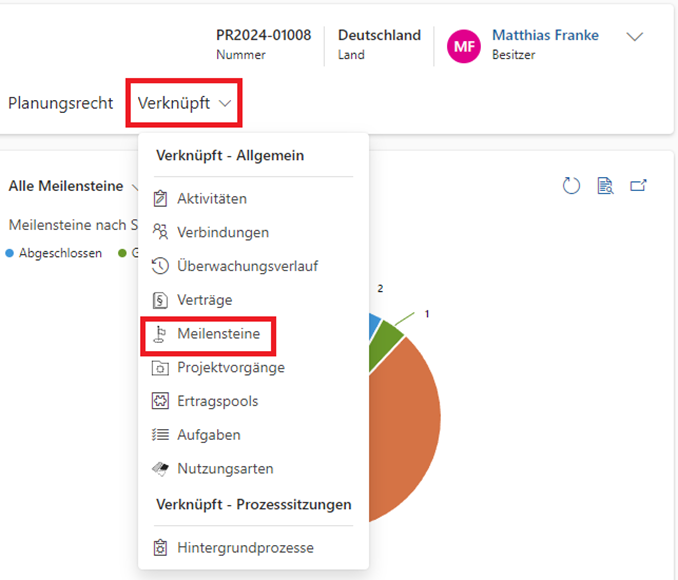Click the Verträge paragraph icon
Image resolution: width=678 pixels, height=580 pixels.
pyautogui.click(x=160, y=300)
